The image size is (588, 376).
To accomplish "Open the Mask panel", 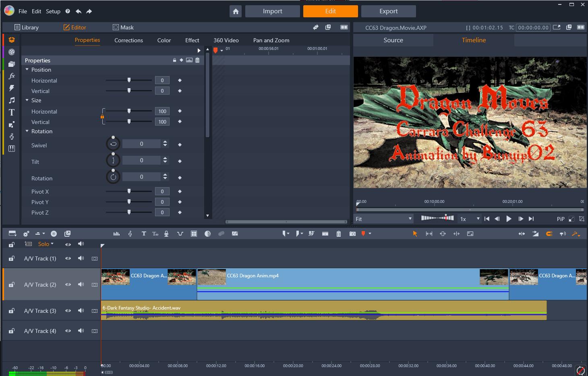I will [123, 27].
